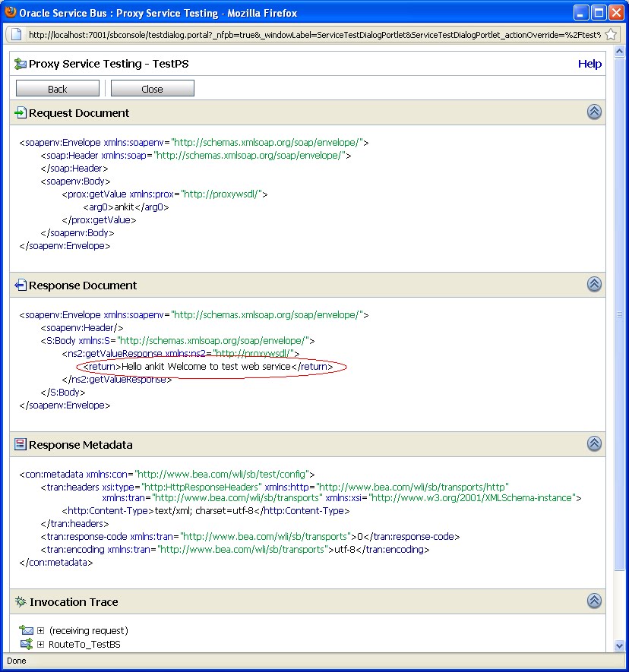Click the Response Metadata section icon
This screenshot has width=629, height=672.
pyautogui.click(x=21, y=444)
